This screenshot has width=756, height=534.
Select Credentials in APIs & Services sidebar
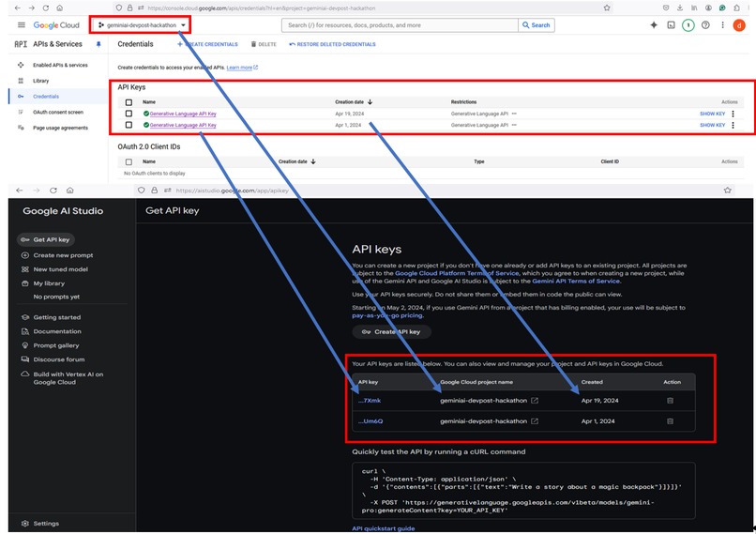click(46, 97)
